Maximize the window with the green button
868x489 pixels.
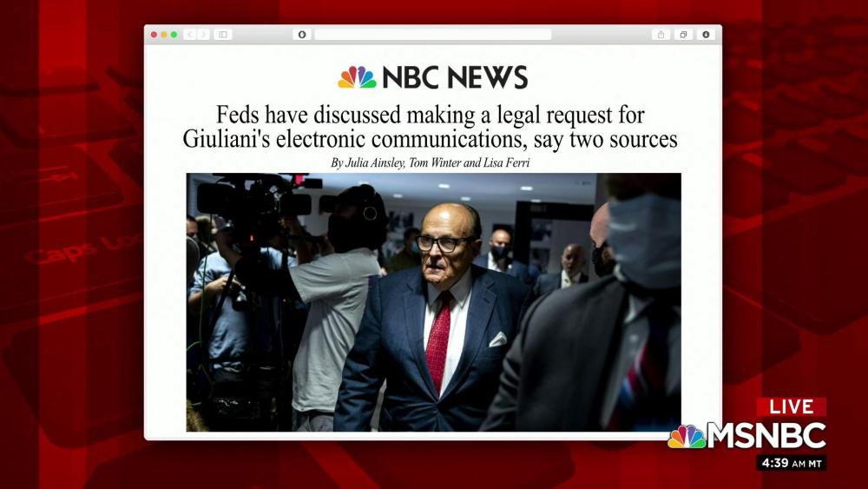[174, 35]
